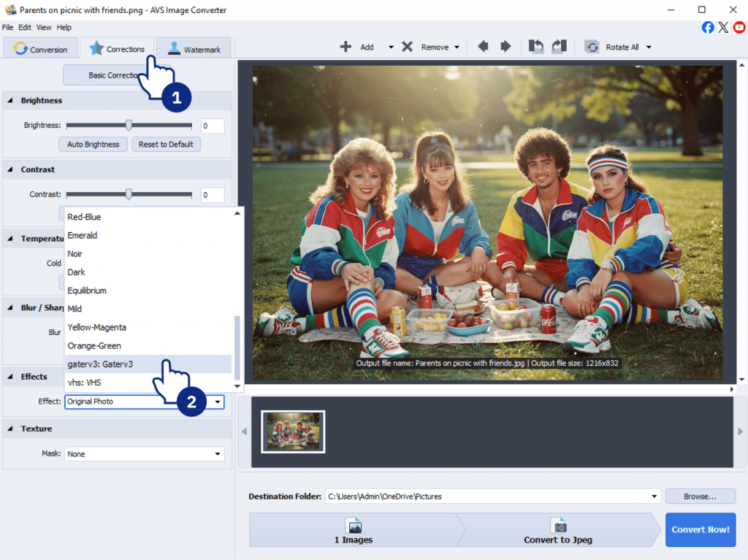
Task: Go to previous image with left arrow
Action: point(483,47)
